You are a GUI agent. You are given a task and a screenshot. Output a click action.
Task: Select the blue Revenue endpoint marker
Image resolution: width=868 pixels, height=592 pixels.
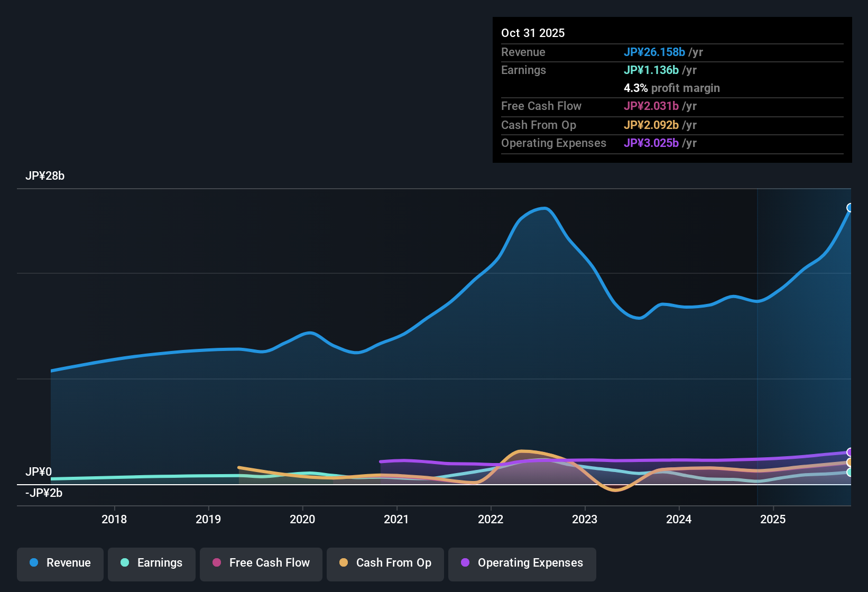tap(849, 208)
